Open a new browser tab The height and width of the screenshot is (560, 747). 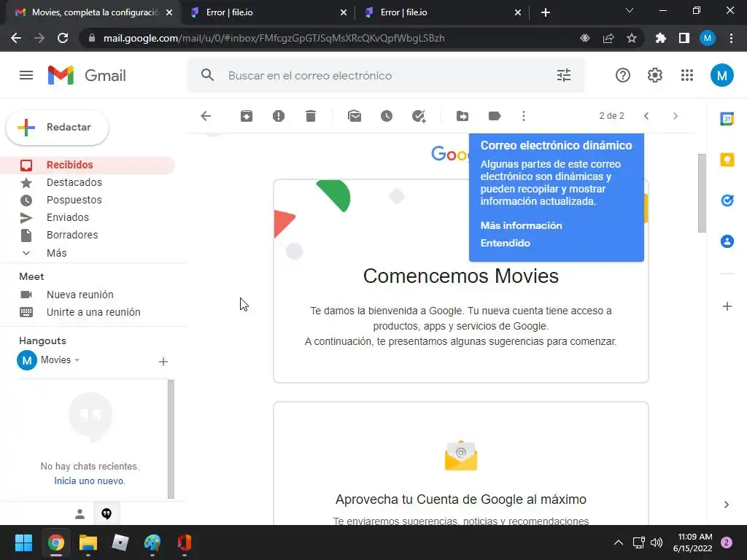click(546, 12)
